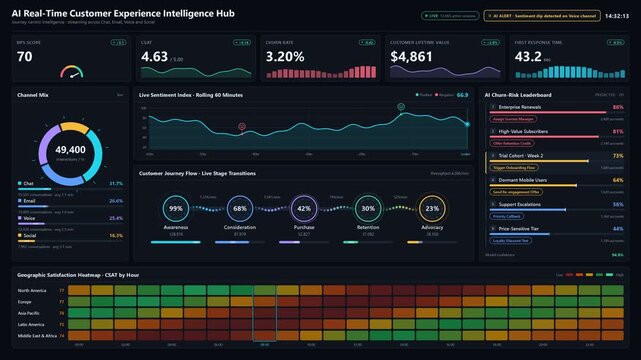Click the First Response Time trend badge
This screenshot has width=641, height=360.
click(616, 42)
